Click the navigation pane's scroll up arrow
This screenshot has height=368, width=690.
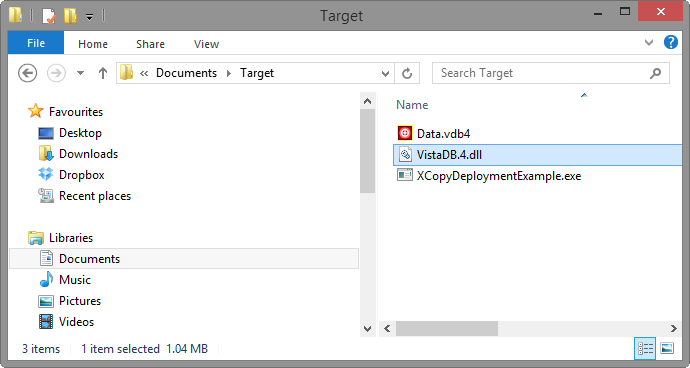(367, 101)
